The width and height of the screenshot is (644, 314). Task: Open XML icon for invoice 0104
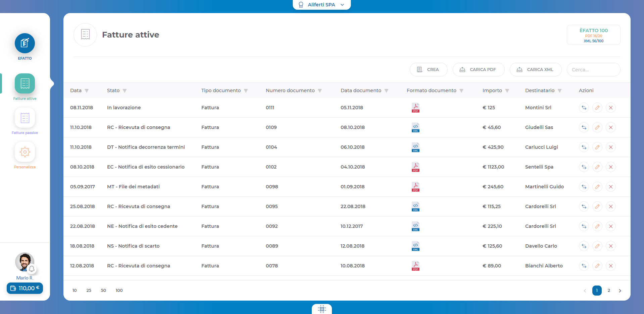coord(415,147)
